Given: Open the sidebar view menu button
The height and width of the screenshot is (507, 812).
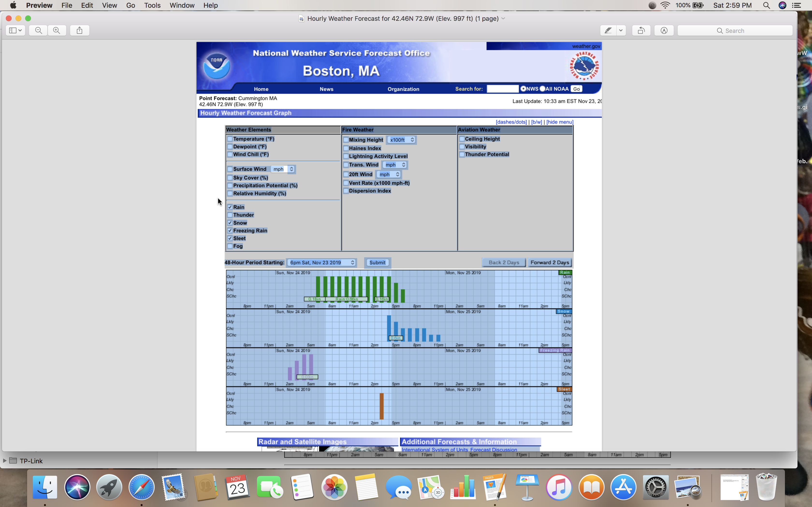Looking at the screenshot, I should [x=15, y=30].
